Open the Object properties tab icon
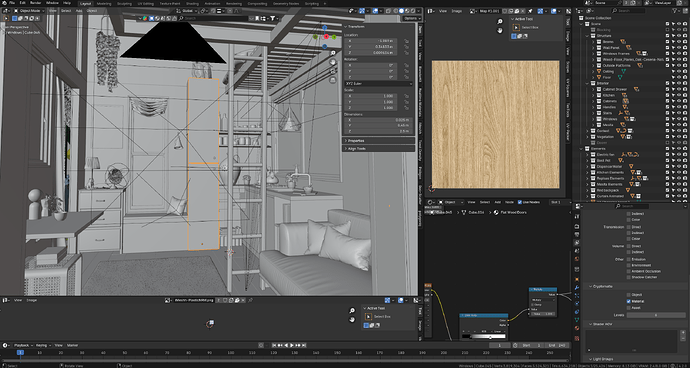690x368 pixels. (x=577, y=280)
